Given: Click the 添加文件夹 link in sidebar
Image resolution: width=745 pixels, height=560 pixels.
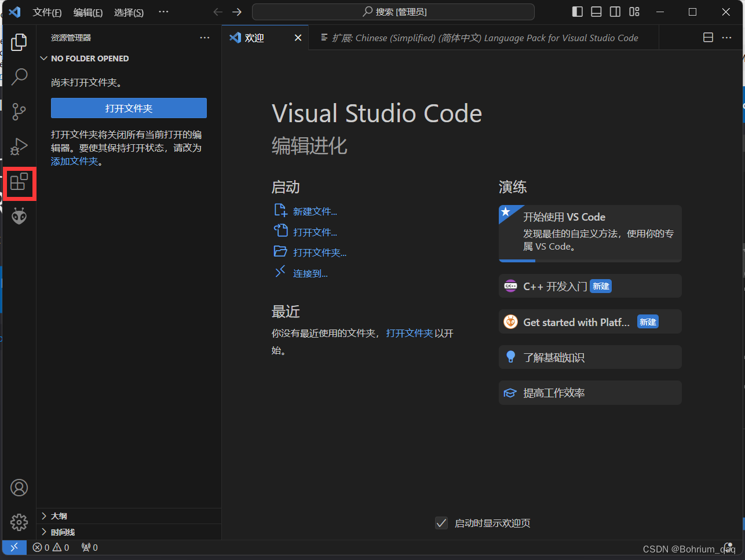Looking at the screenshot, I should [x=75, y=161].
